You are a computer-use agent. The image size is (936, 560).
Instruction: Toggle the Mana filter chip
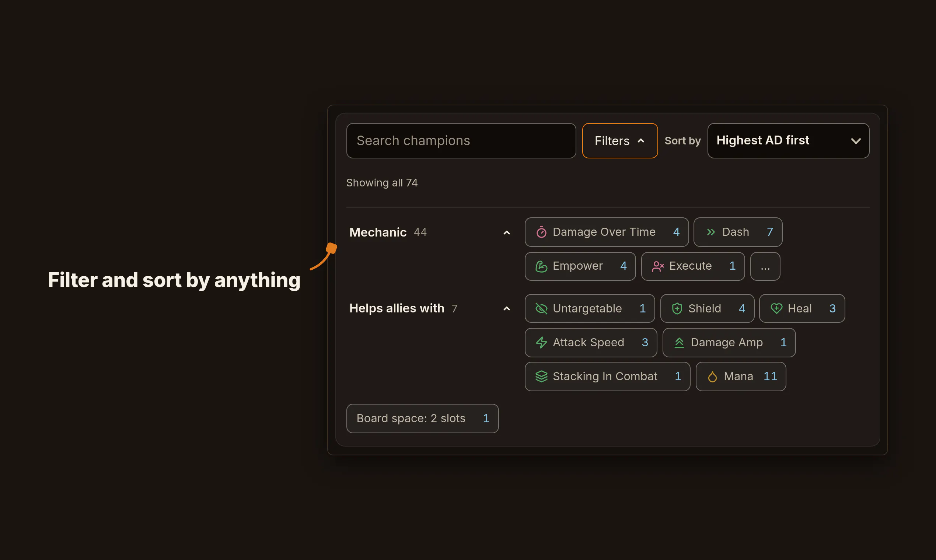click(x=741, y=377)
